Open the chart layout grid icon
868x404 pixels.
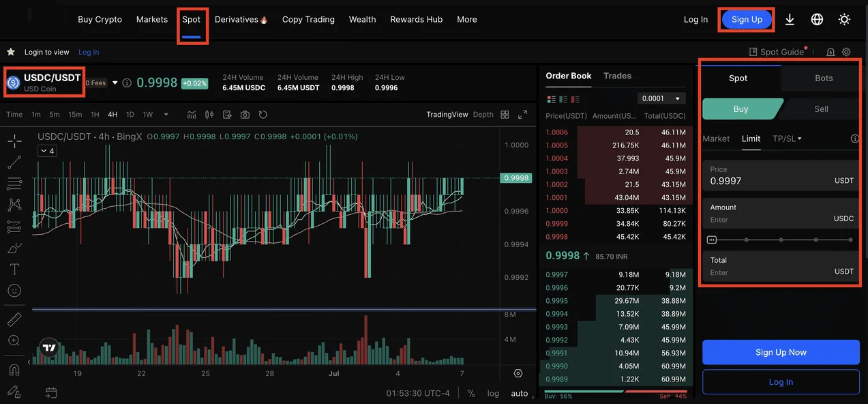coord(505,115)
